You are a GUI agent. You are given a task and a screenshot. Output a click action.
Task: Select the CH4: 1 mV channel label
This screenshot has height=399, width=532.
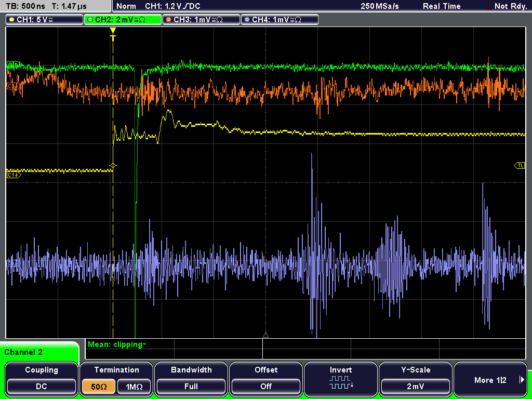tap(280, 19)
